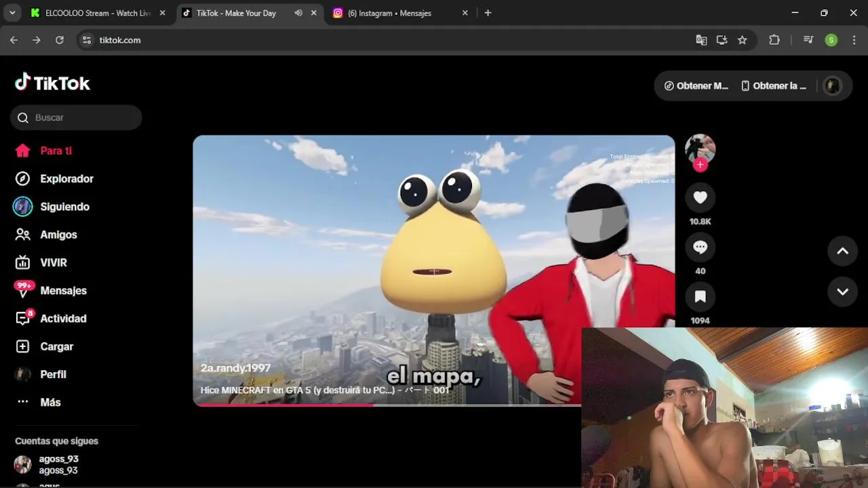Click the Cuentas que sigues heading
Screen dimensions: 868x488
[56, 441]
